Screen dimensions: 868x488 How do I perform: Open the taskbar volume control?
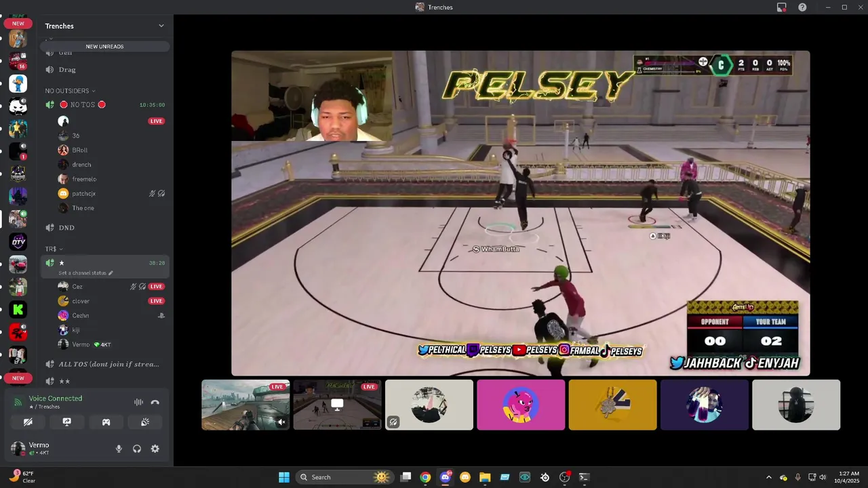click(823, 477)
